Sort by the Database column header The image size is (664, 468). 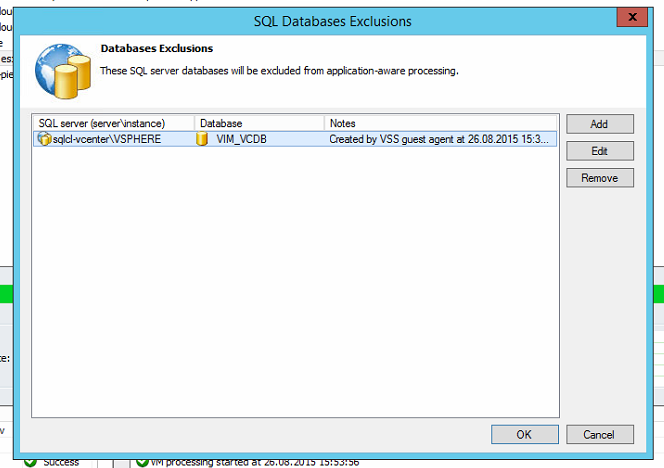point(259,123)
